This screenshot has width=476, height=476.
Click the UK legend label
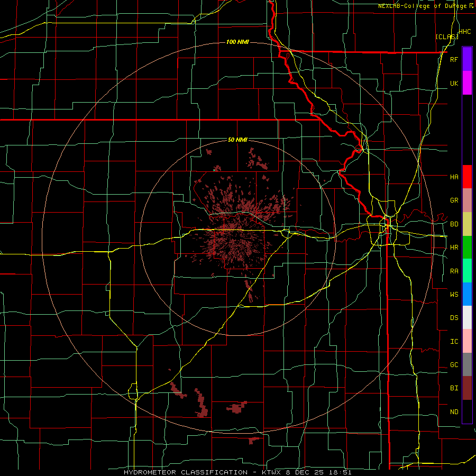click(454, 83)
